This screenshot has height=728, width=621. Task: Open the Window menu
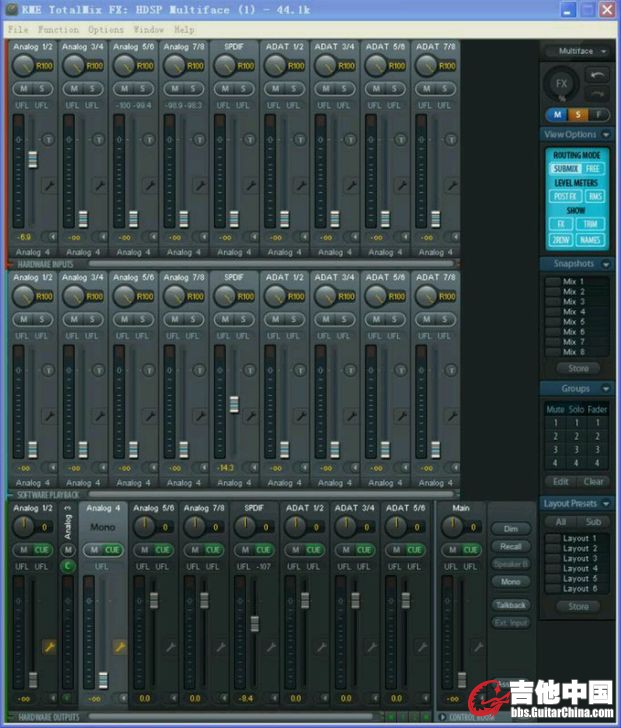149,30
